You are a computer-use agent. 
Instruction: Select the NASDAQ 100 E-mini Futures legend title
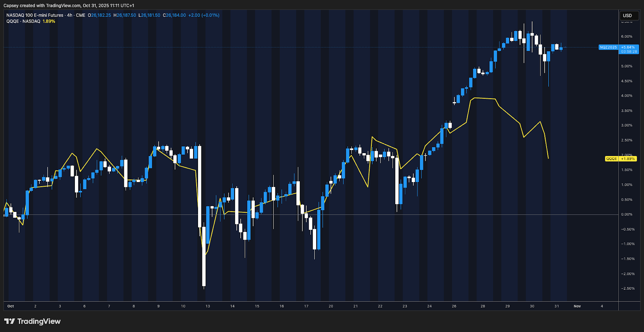click(x=35, y=15)
